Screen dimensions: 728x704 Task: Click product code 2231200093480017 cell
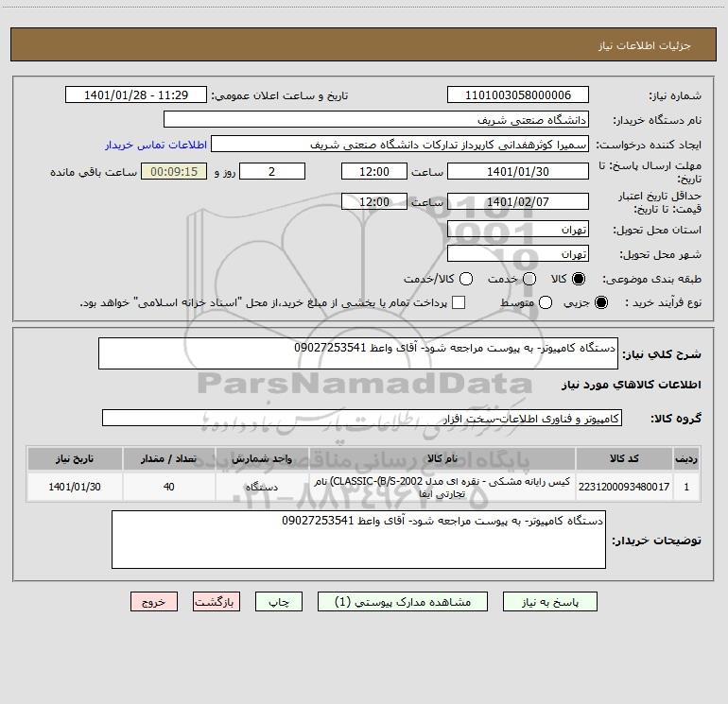click(x=624, y=487)
